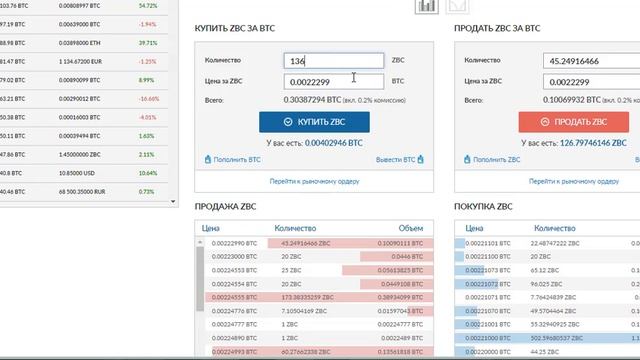
Task: Select buy order at 0.00221073 BTC
Action: coord(547,270)
